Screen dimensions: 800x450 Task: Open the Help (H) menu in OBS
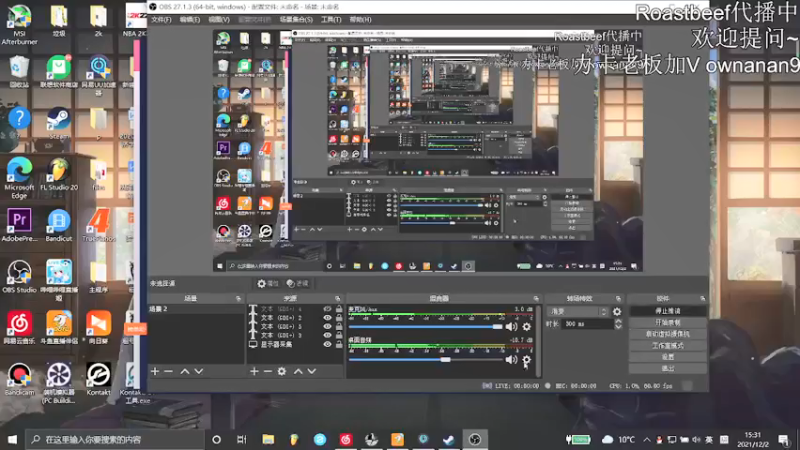click(360, 19)
